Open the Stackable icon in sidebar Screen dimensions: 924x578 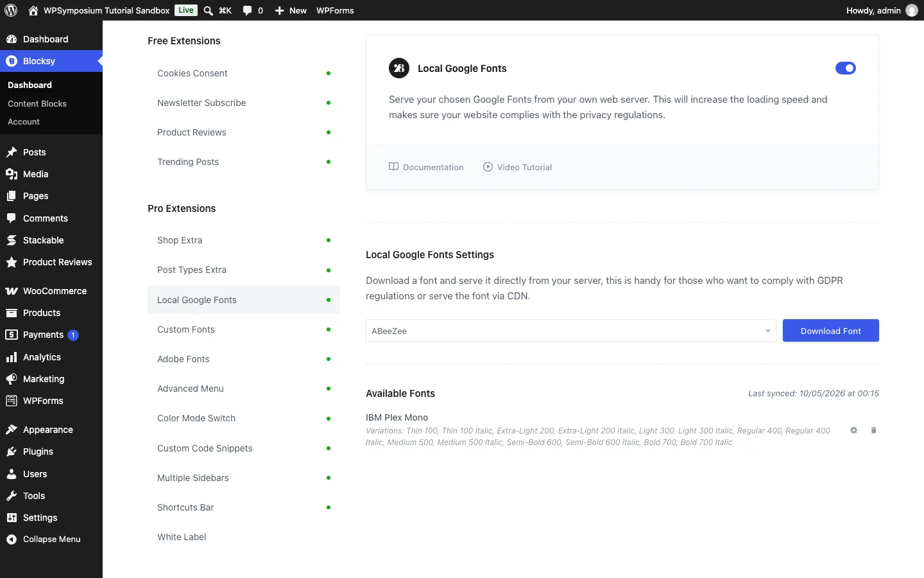tap(12, 240)
